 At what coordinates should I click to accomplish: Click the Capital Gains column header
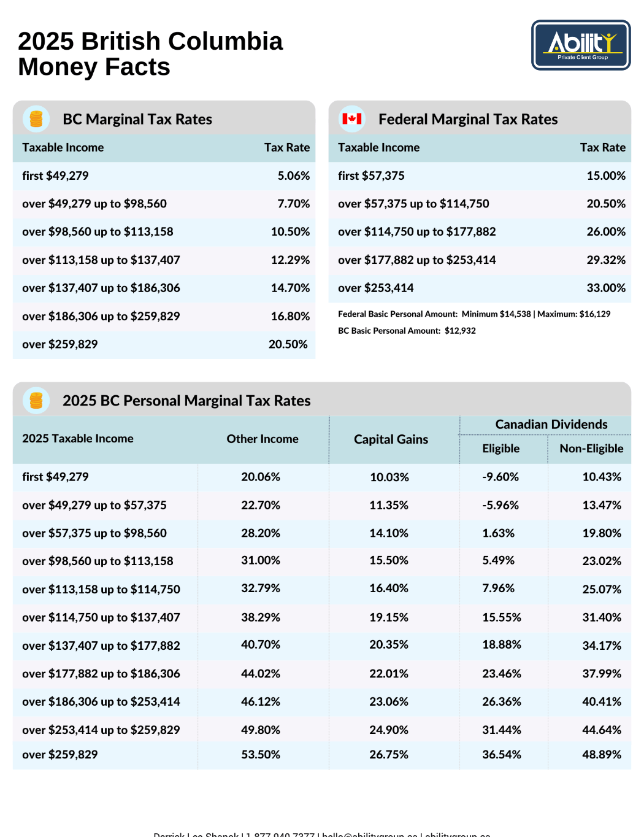(391, 439)
